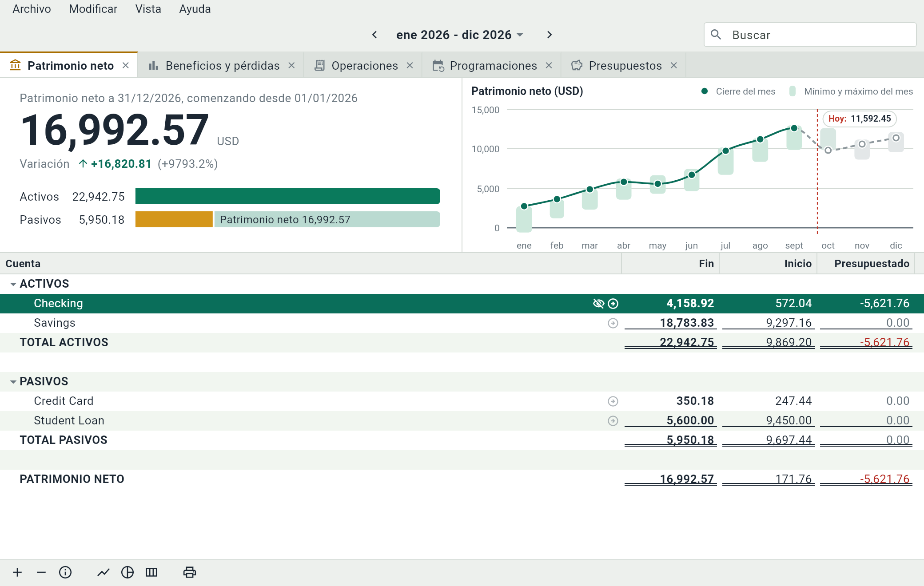This screenshot has height=586, width=924.
Task: Open the Savings account arrow icon
Action: pyautogui.click(x=613, y=323)
